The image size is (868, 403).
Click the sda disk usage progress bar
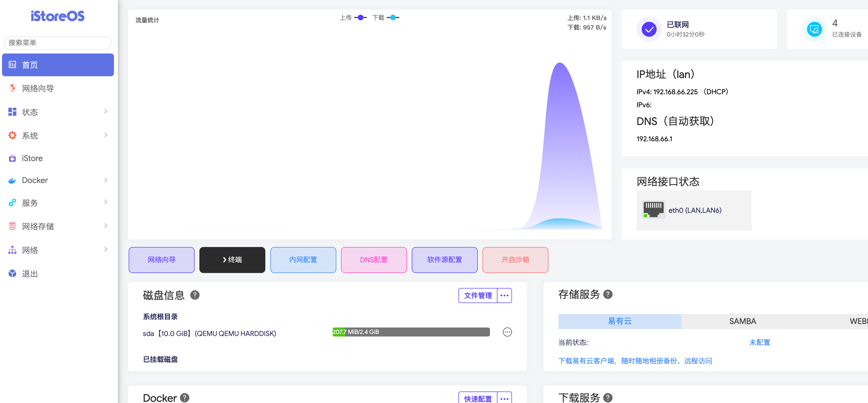point(411,332)
